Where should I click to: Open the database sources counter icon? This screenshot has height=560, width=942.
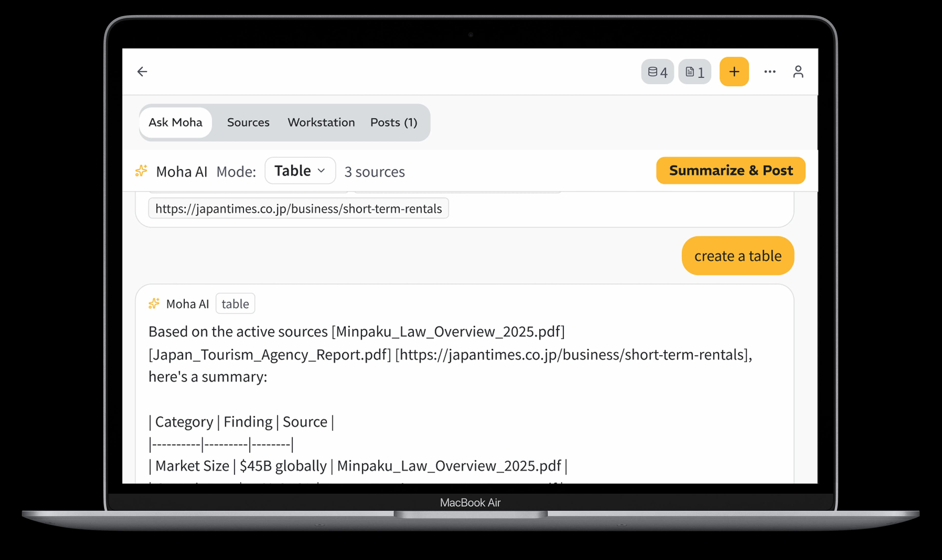(657, 72)
